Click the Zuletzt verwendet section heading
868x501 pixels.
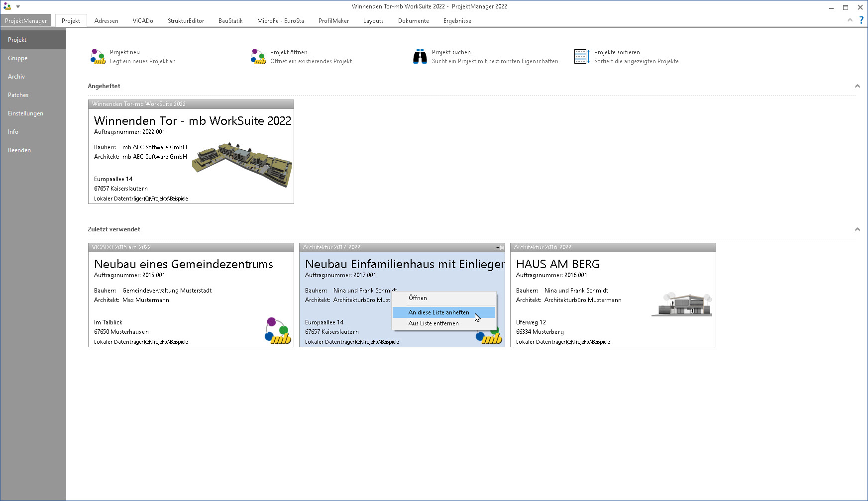(x=114, y=229)
